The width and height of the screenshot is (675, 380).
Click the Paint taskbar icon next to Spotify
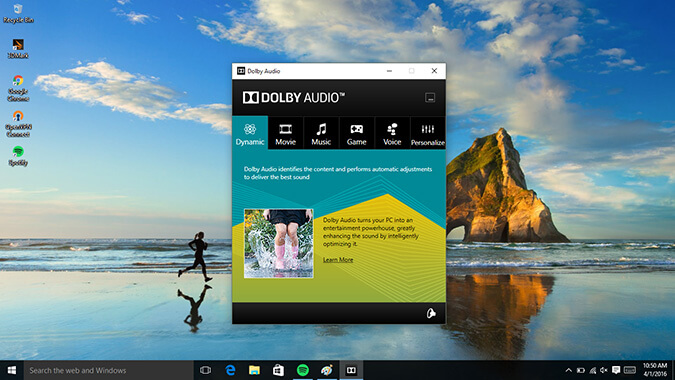point(327,370)
